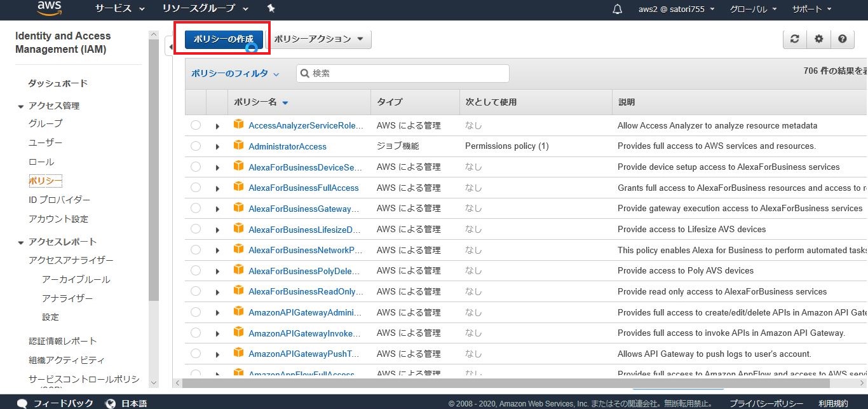Collapse the IAM navigation side panel

pos(169,46)
